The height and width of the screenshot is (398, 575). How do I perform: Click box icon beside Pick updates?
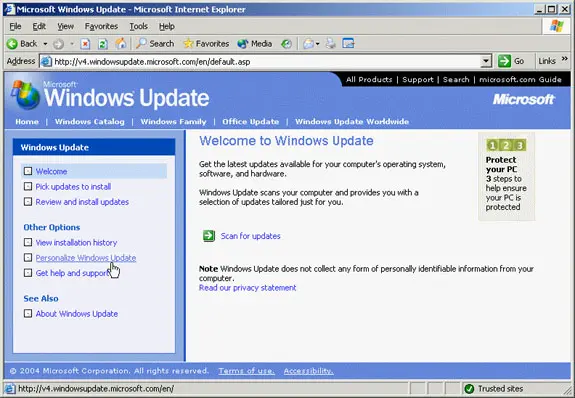point(28,187)
